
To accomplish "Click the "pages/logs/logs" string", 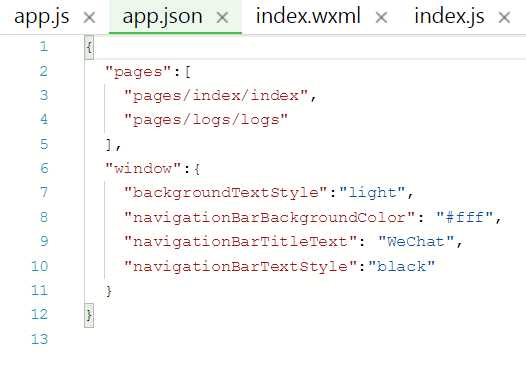I will pos(206,120).
